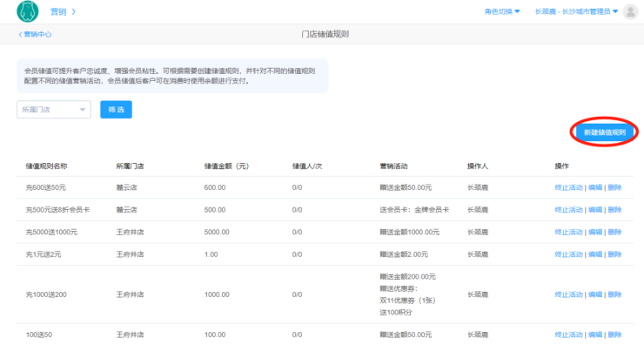Click the 储值金额（元） column header
This screenshot has height=345, width=644.
(x=226, y=166)
